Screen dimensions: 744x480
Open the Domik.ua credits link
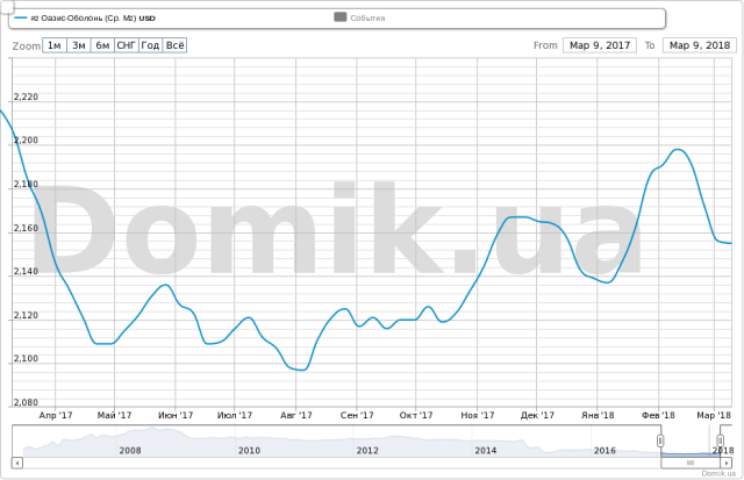pos(718,473)
